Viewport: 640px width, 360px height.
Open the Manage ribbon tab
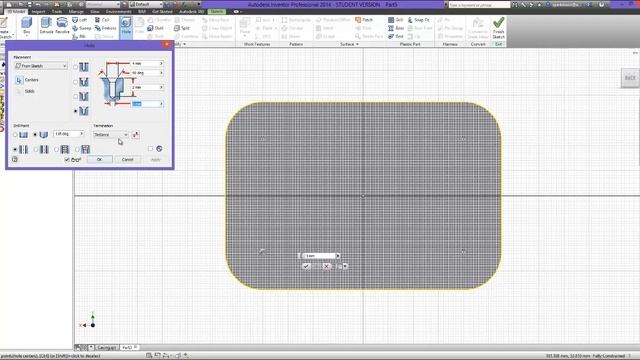click(76, 11)
